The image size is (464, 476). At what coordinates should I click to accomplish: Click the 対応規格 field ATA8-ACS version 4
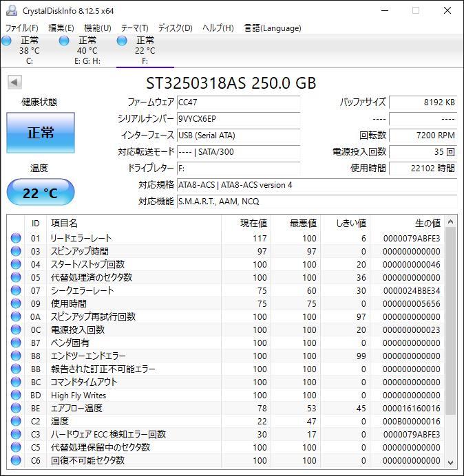(x=317, y=184)
